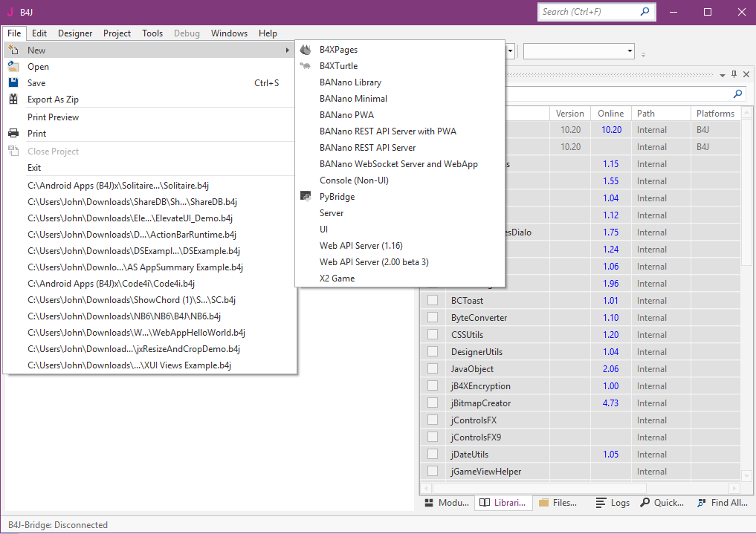Click the search magnifier in title bar
The width and height of the screenshot is (756, 534).
coord(644,12)
